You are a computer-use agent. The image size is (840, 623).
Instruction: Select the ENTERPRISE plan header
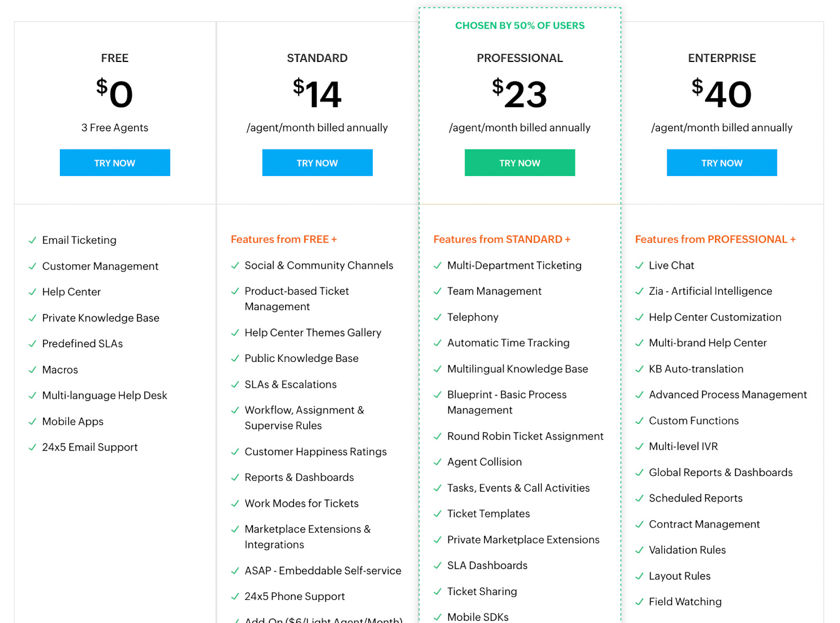point(721,58)
